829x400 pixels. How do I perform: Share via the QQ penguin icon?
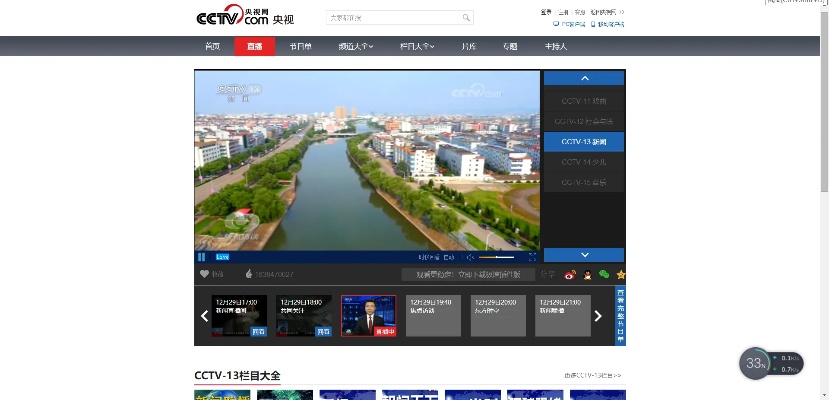[587, 274]
